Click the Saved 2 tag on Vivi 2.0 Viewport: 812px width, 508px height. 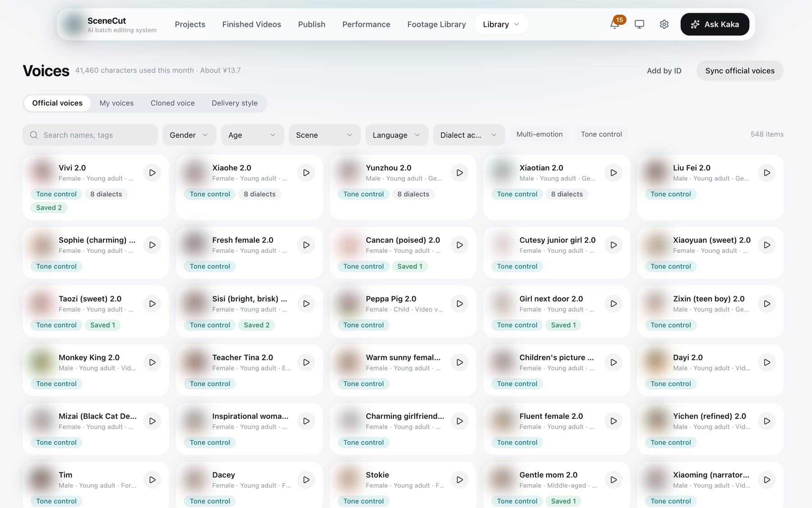(49, 208)
